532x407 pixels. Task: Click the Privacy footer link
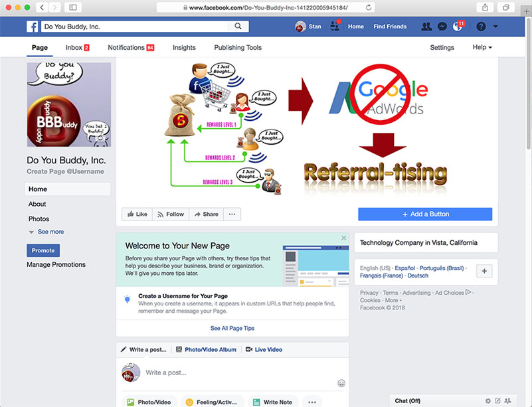pyautogui.click(x=369, y=293)
